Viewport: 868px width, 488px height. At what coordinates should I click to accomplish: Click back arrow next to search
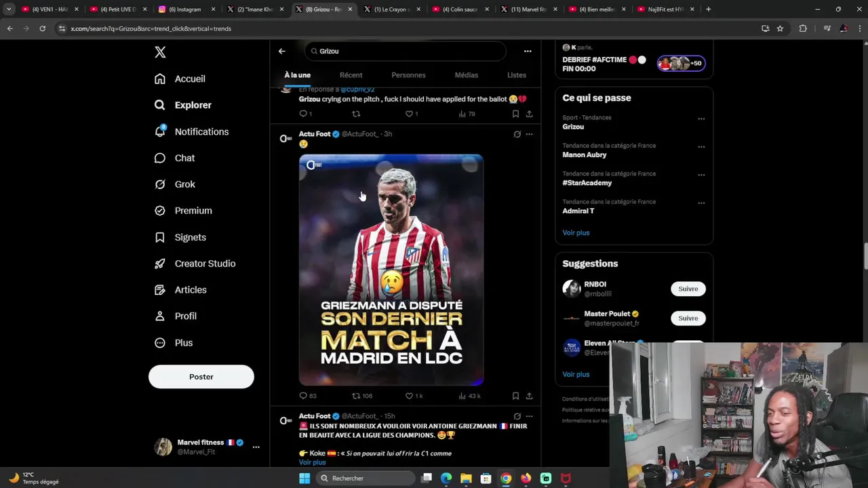282,51
